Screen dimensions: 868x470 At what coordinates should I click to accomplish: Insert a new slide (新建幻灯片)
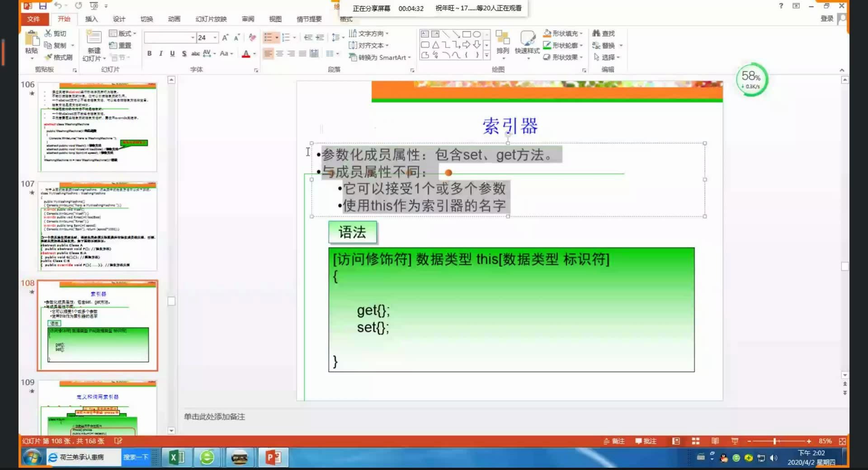94,45
